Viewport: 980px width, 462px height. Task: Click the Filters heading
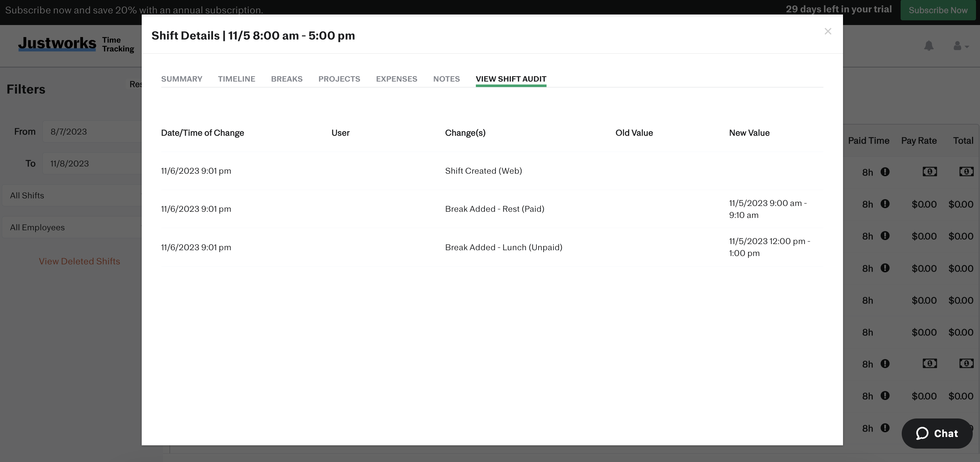click(26, 90)
